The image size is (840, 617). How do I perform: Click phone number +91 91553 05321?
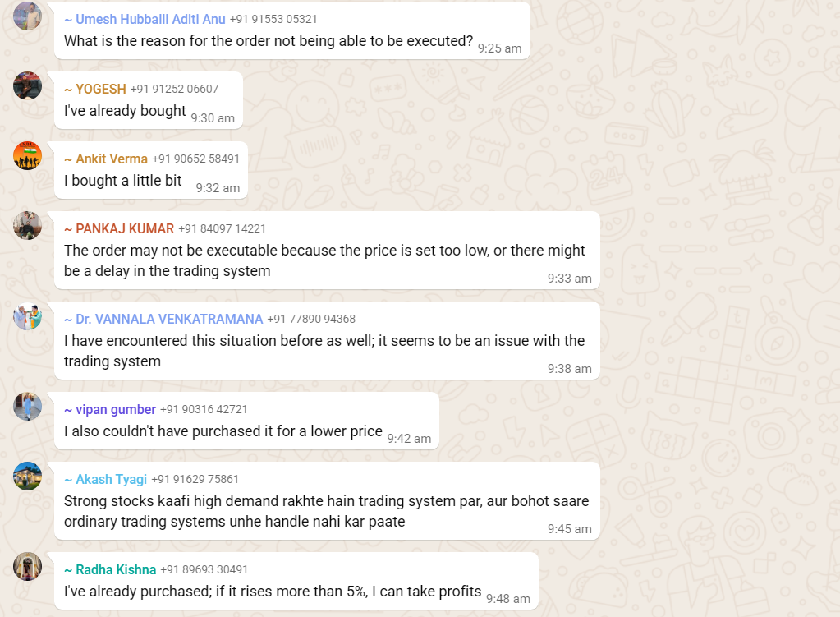coord(273,19)
